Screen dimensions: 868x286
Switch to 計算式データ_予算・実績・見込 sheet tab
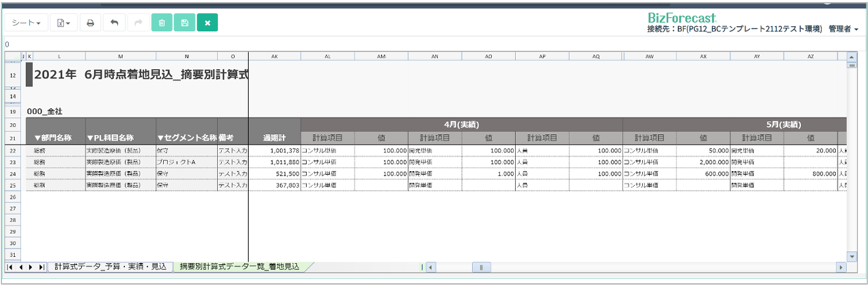110,267
